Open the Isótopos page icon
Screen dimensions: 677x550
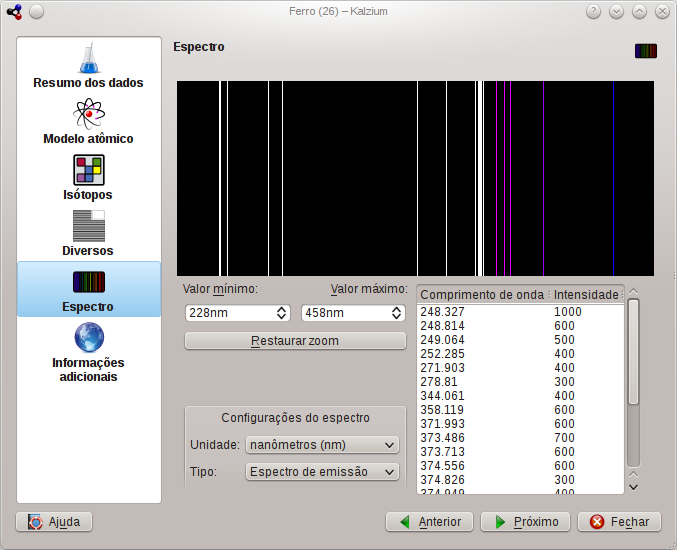coord(88,170)
